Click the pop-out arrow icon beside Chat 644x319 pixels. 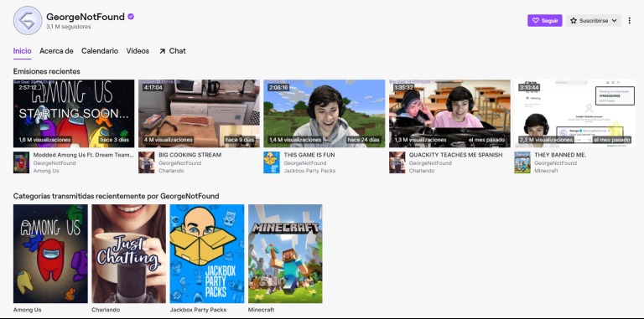pyautogui.click(x=162, y=51)
